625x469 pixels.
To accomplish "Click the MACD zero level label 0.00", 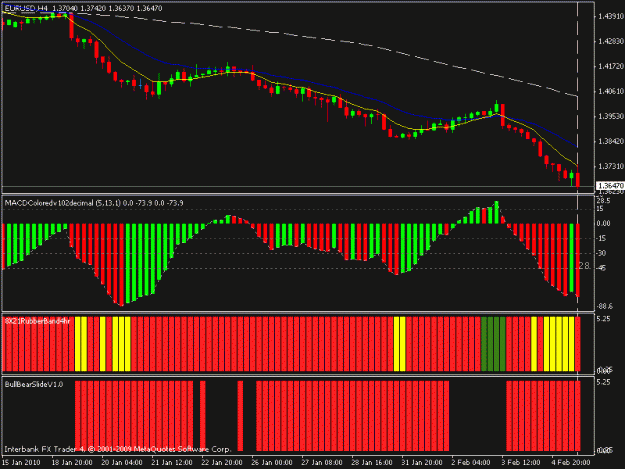I will (604, 223).
